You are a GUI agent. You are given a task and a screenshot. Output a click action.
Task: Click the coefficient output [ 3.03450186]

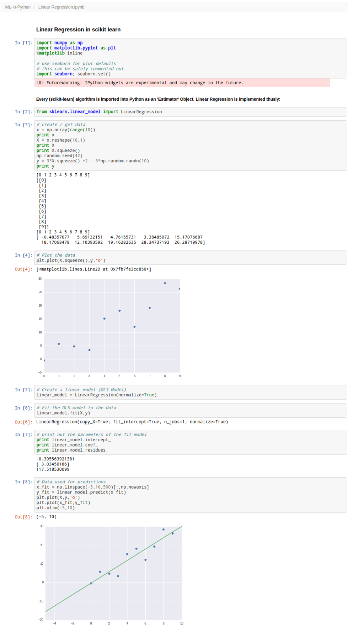pos(53,464)
